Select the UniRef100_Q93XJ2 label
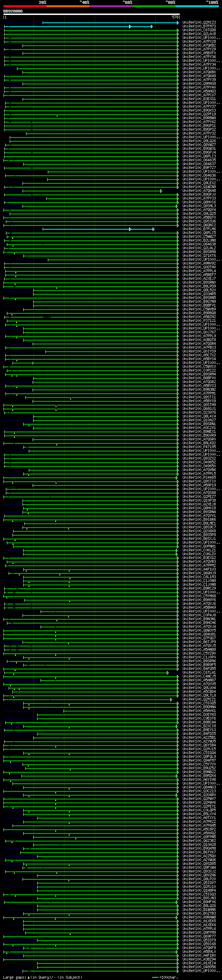The width and height of the screenshot is (222, 980). (x=199, y=872)
